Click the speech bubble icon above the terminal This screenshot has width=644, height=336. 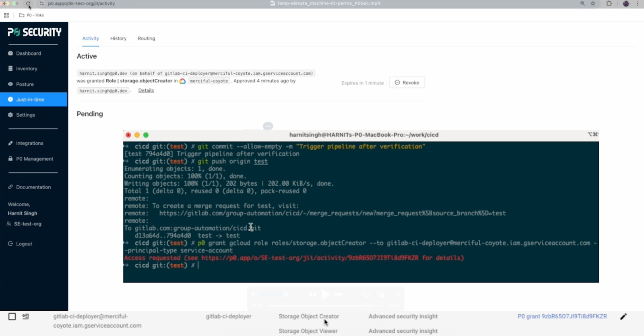tap(268, 126)
